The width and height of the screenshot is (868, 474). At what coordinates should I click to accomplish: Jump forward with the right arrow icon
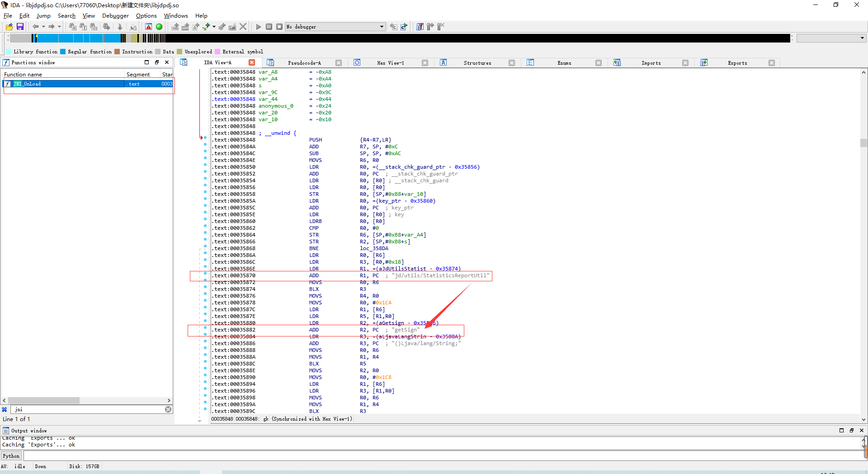(52, 27)
